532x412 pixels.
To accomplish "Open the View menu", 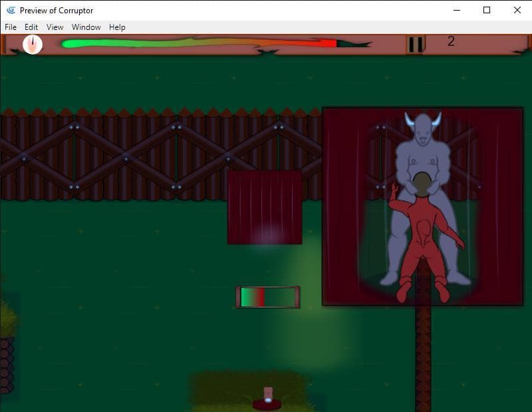I will [55, 27].
